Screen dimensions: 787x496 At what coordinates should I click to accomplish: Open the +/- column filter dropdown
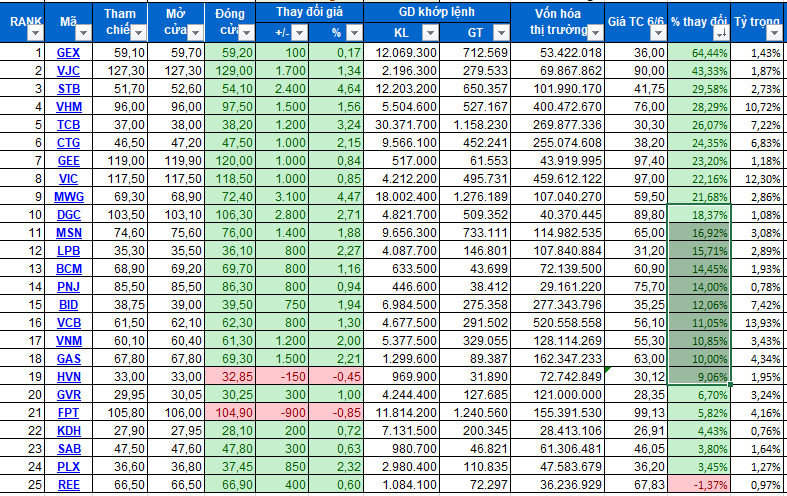click(x=300, y=33)
